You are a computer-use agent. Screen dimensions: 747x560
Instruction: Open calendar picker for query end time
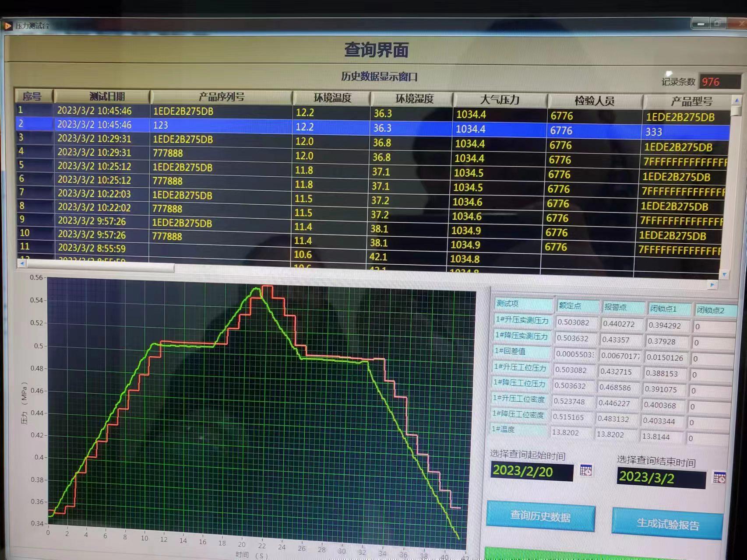[719, 478]
